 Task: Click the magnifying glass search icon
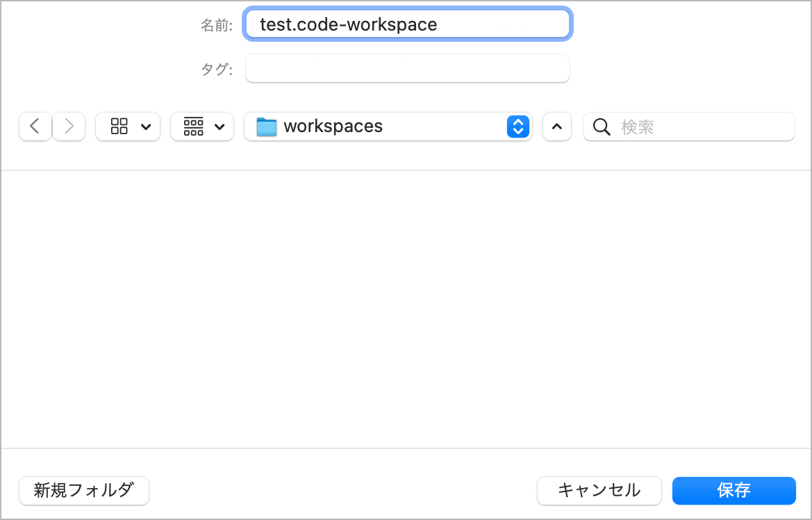602,127
